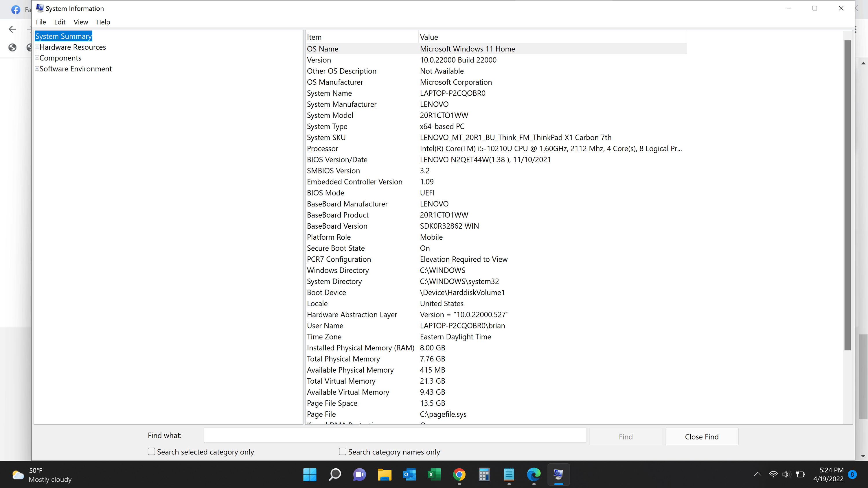Image resolution: width=868 pixels, height=488 pixels.
Task: Select Hardware Abstraction Layer row
Action: pos(496,315)
